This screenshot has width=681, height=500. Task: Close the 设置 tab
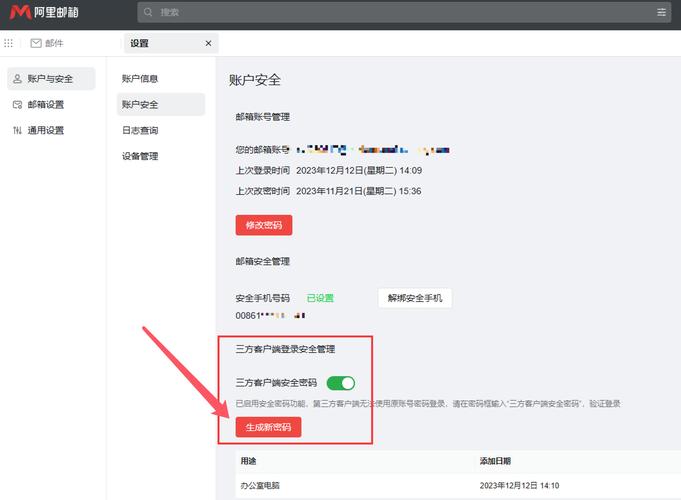pyautogui.click(x=208, y=43)
